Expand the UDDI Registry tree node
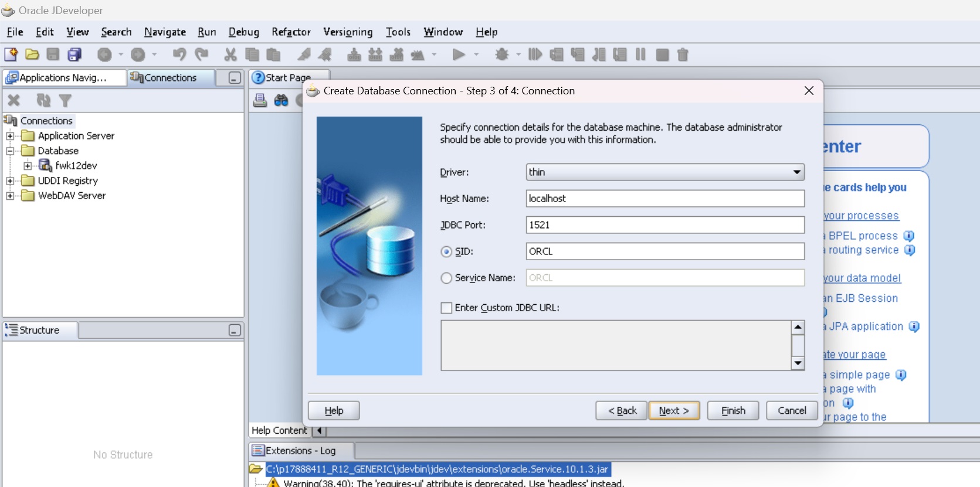 [x=10, y=181]
